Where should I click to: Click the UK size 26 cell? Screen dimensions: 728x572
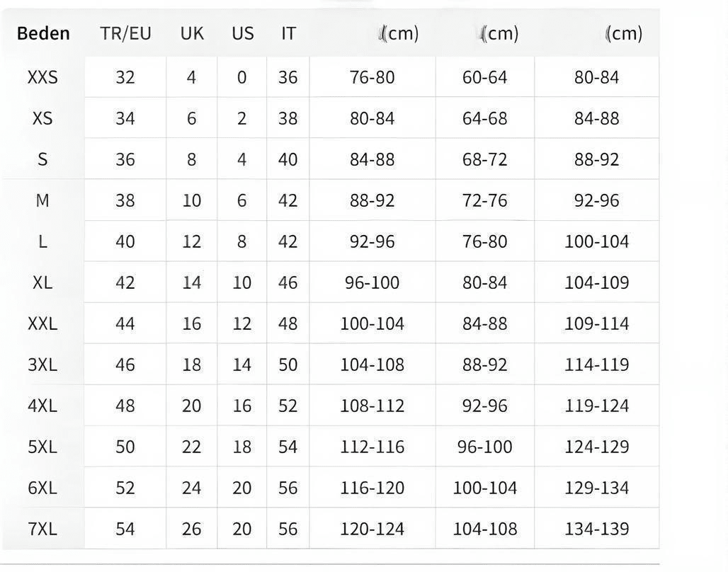coord(191,529)
